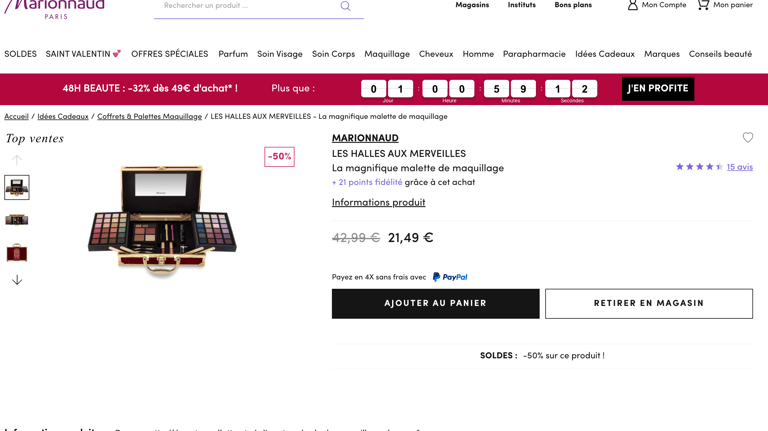
Task: Select the closed red case thumbnail
Action: tap(17, 253)
